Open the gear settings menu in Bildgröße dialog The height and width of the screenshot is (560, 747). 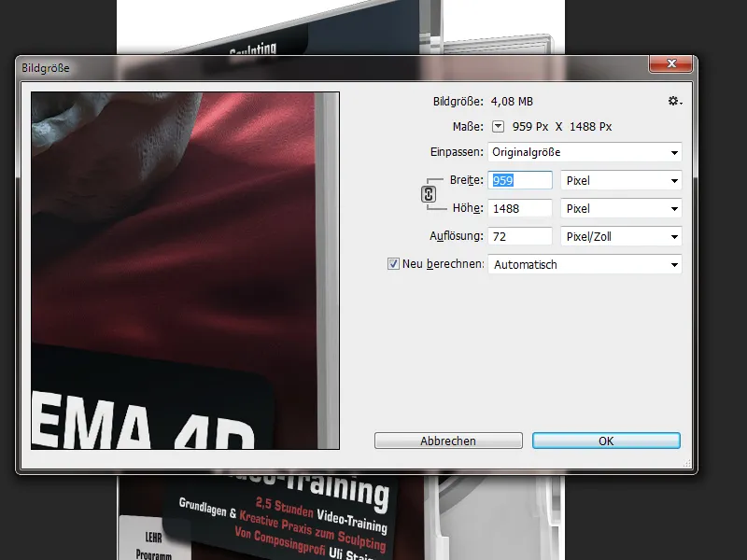674,101
